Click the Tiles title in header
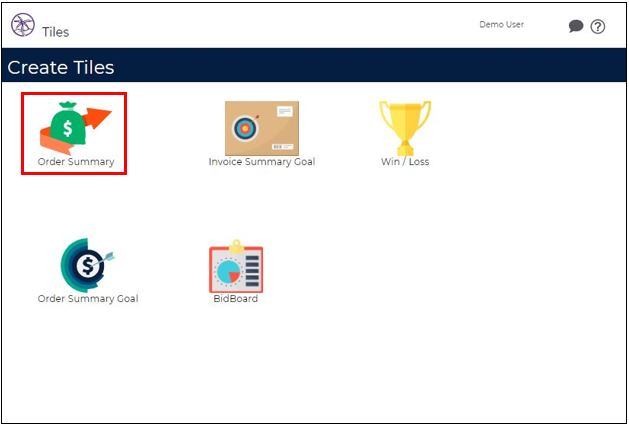The image size is (629, 427). (56, 32)
